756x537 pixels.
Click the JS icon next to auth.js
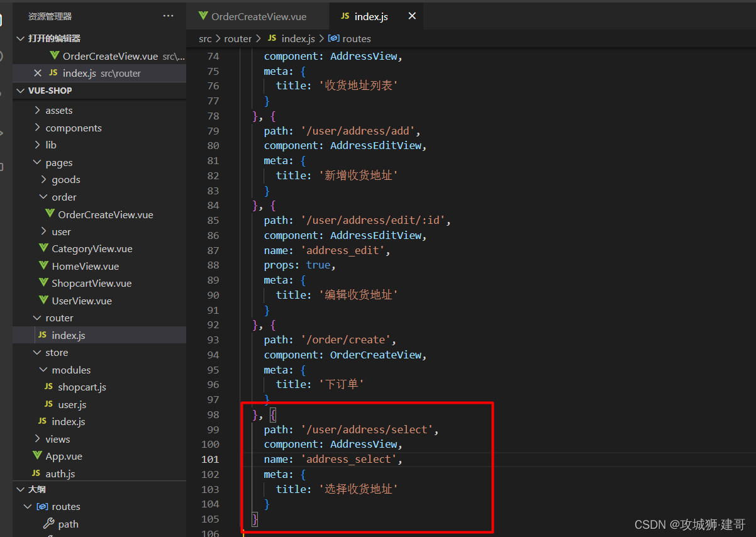(36, 473)
